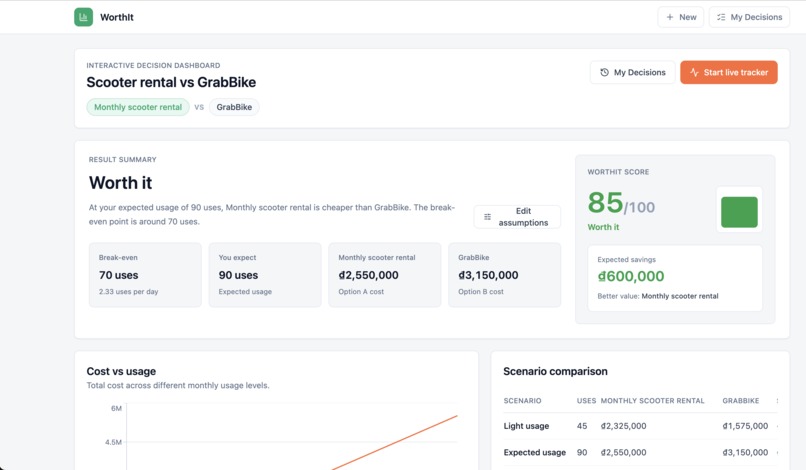Click the 4.5M axis label
The width and height of the screenshot is (806, 470).
click(114, 442)
